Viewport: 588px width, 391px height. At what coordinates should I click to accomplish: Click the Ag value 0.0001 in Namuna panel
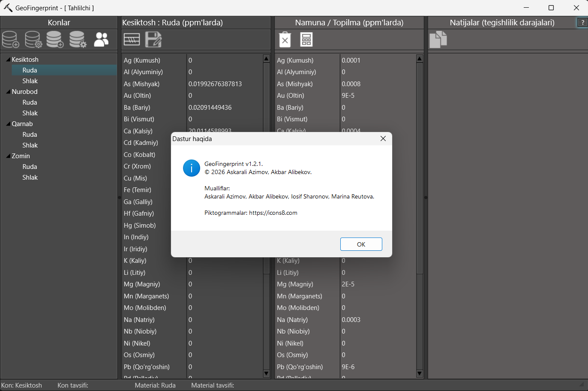pyautogui.click(x=351, y=60)
